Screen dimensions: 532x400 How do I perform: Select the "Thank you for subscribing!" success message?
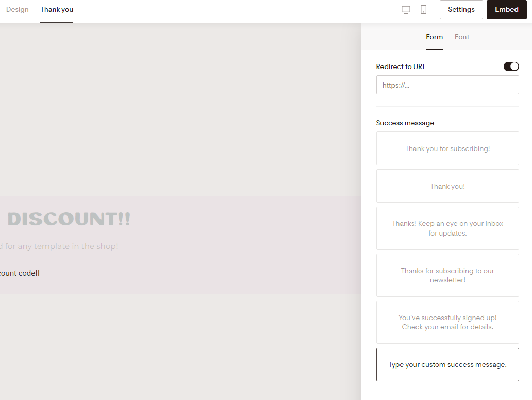click(x=447, y=148)
